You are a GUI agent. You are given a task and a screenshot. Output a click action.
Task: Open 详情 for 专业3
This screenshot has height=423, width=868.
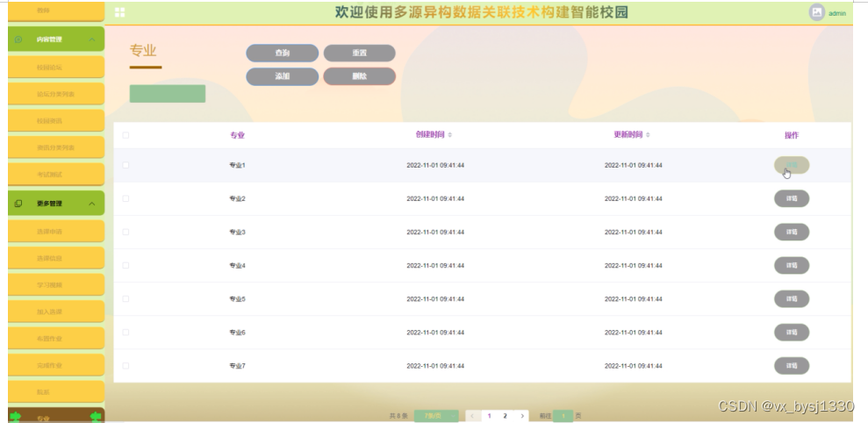[x=792, y=232]
